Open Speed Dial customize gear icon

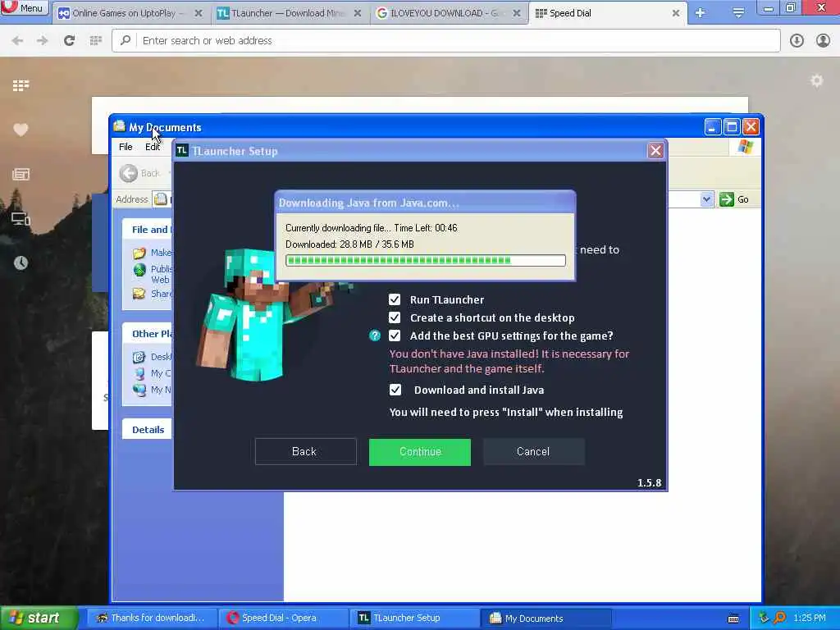(x=816, y=81)
